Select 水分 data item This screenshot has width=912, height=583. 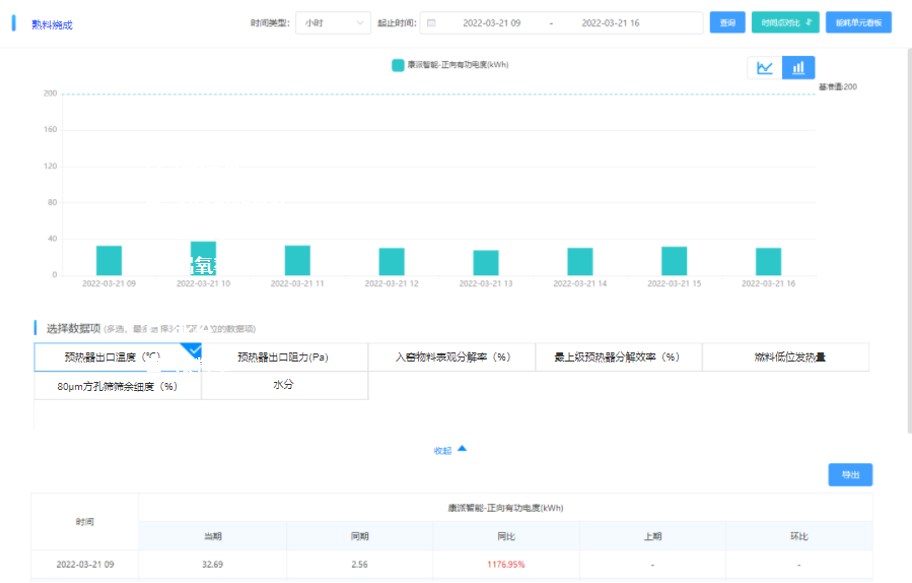click(x=284, y=386)
